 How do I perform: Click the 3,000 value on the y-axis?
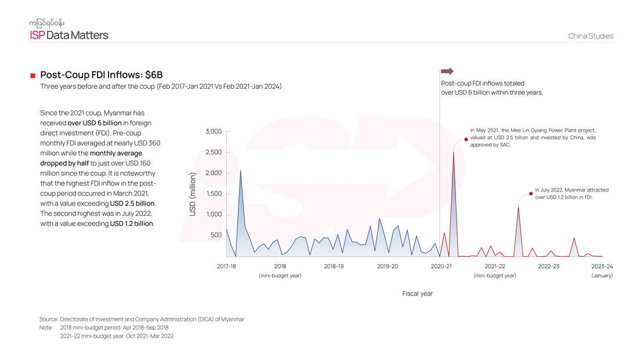click(214, 132)
